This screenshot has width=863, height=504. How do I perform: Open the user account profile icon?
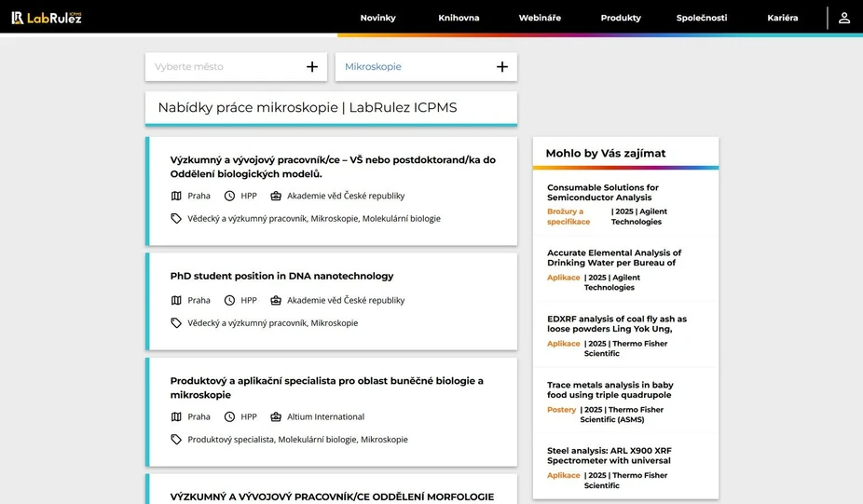click(x=843, y=18)
